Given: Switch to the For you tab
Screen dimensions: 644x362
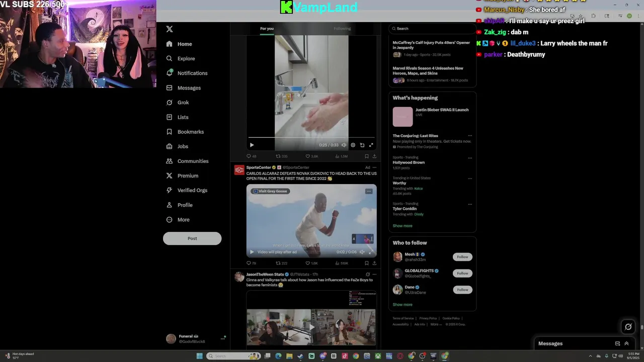Looking at the screenshot, I should pyautogui.click(x=267, y=28).
